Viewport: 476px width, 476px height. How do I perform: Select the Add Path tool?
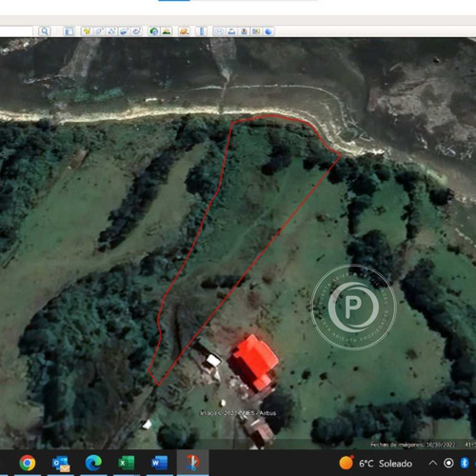point(111,31)
